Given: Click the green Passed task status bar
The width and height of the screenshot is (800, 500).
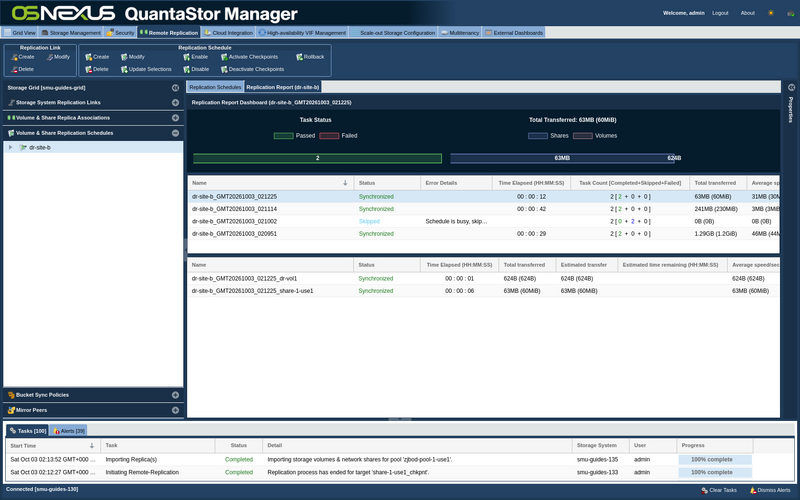Looking at the screenshot, I should point(317,158).
